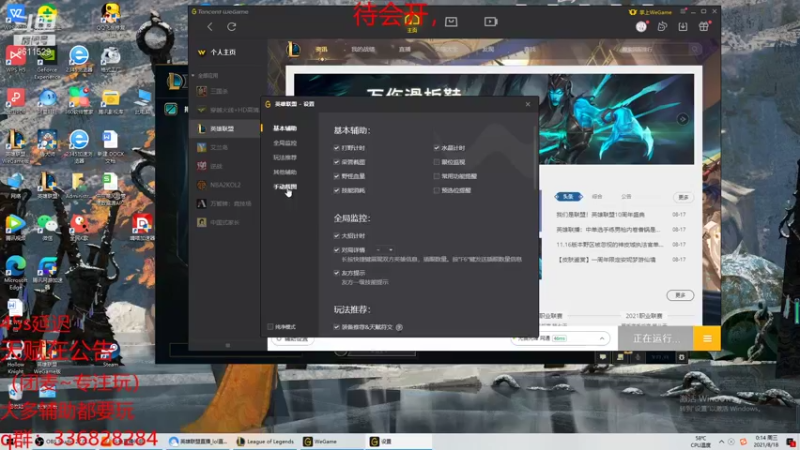Toggle 纯净模式 checkbox
This screenshot has width=800, height=450.
click(270, 327)
